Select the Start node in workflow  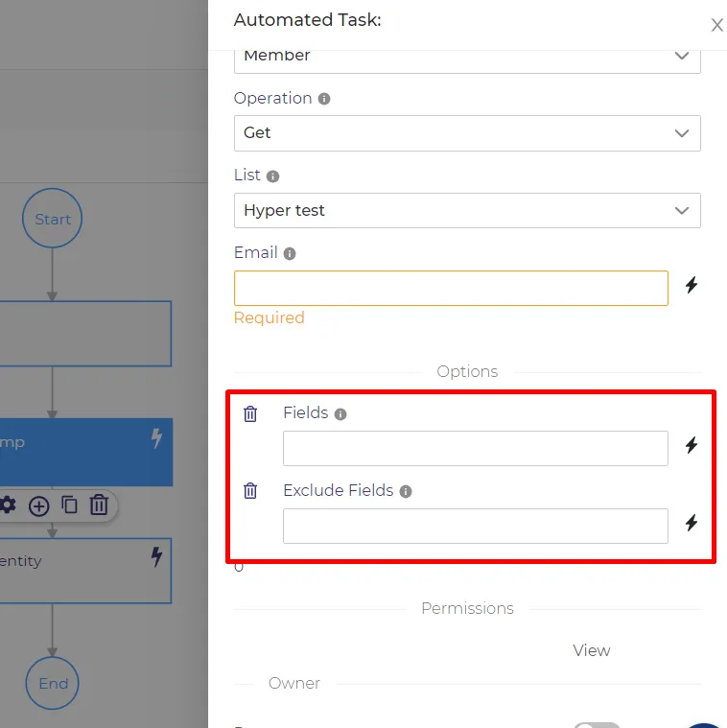(53, 219)
